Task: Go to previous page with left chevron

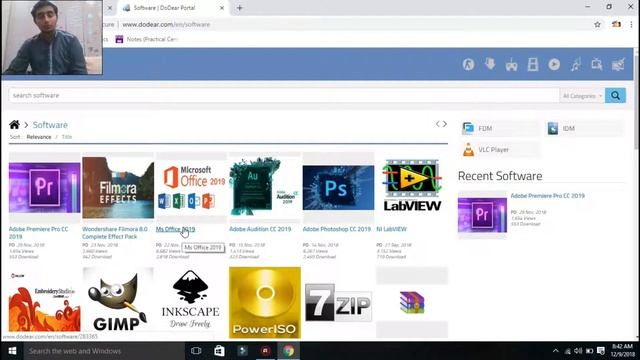Action: [x=438, y=124]
